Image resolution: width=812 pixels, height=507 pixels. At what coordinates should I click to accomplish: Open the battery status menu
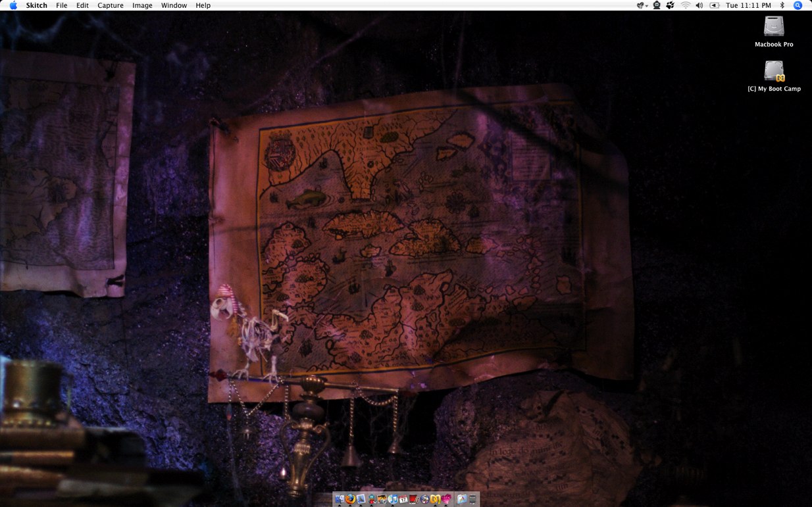(x=714, y=5)
